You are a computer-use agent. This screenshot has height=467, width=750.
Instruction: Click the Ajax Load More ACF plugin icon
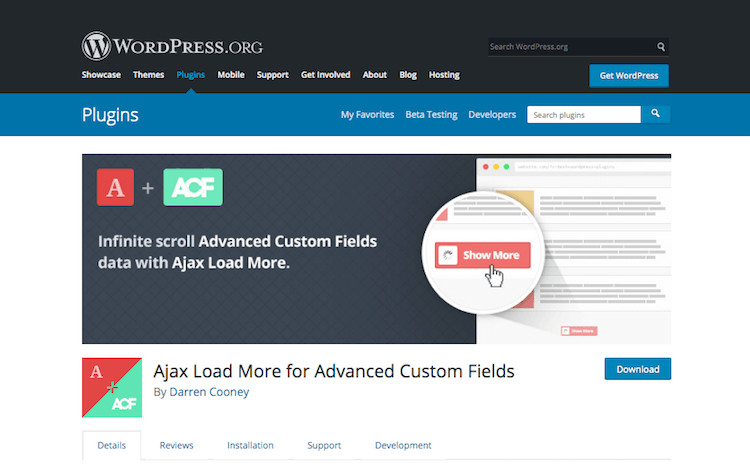click(112, 388)
